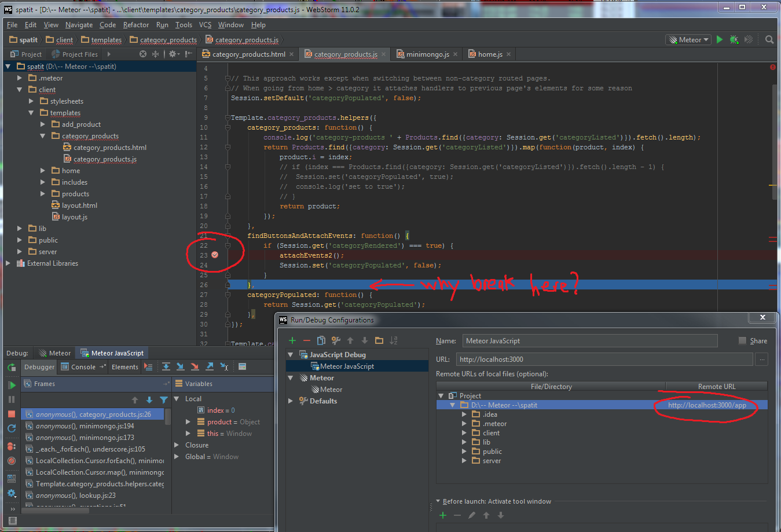This screenshot has height=532, width=781.
Task: Click the URL input field
Action: tap(604, 359)
